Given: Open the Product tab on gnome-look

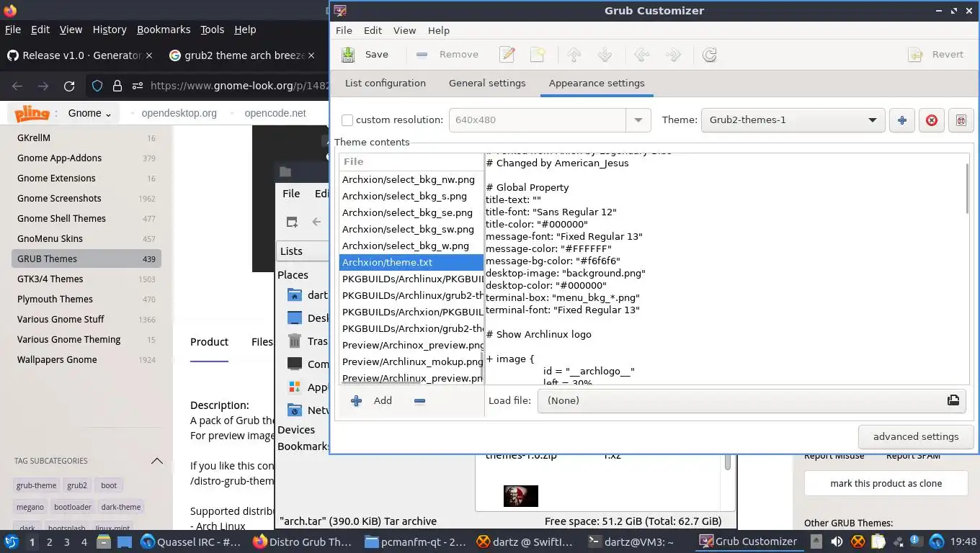Looking at the screenshot, I should click(209, 342).
